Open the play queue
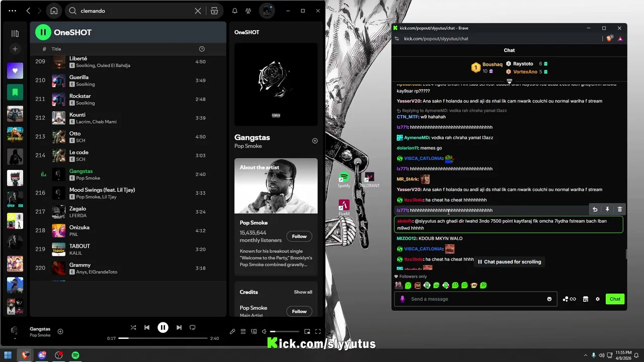The width and height of the screenshot is (644, 362). click(243, 331)
